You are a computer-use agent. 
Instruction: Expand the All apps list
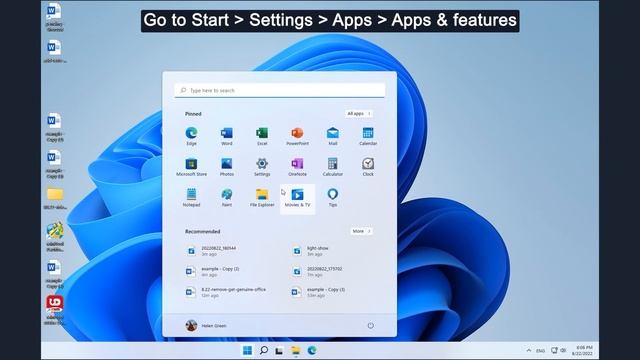point(358,113)
